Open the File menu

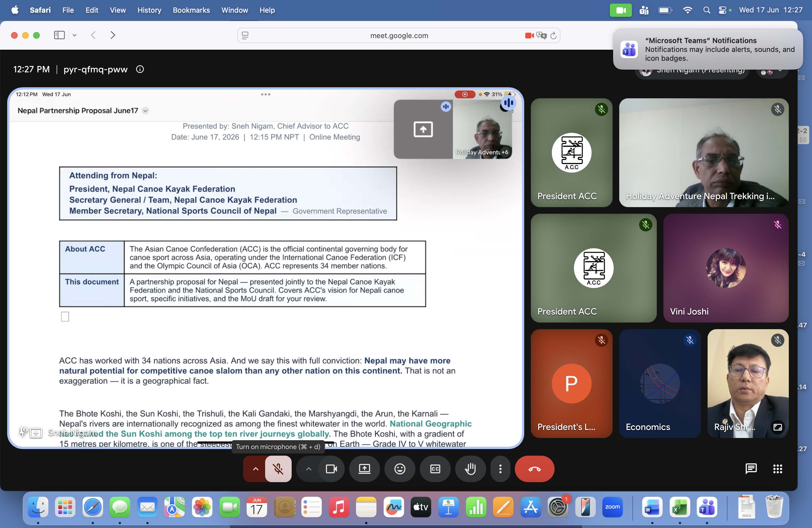(68, 10)
